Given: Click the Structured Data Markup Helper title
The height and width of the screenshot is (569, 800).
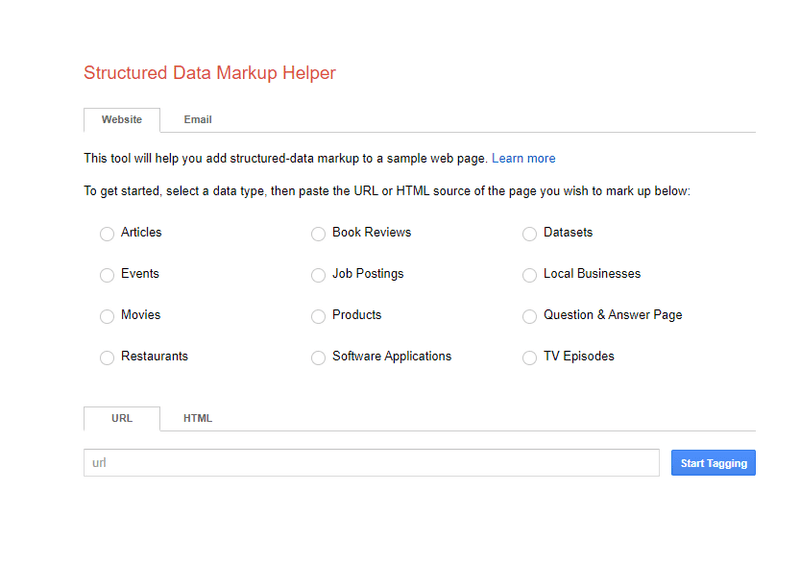Looking at the screenshot, I should click(x=209, y=73).
